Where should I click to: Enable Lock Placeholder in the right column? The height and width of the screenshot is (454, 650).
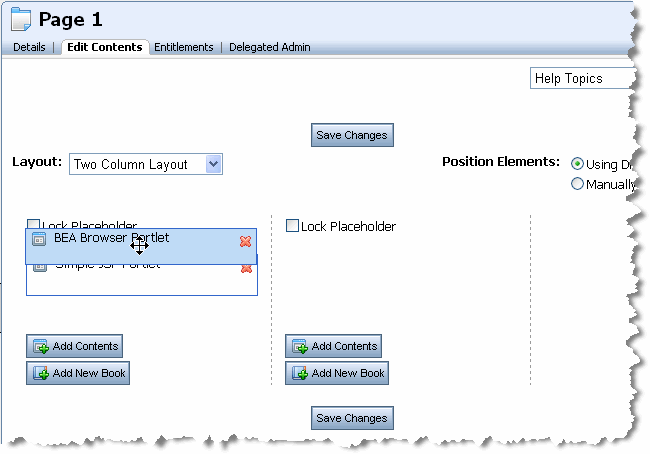tap(292, 226)
